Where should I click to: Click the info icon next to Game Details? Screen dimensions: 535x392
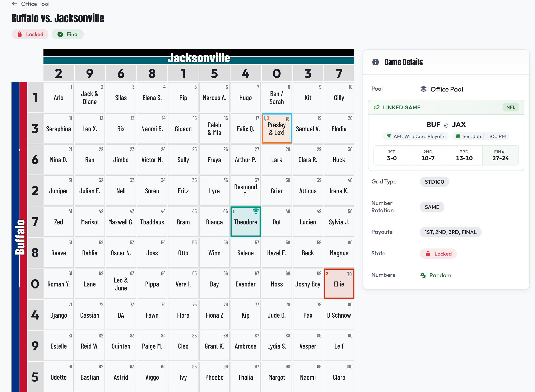click(x=376, y=62)
